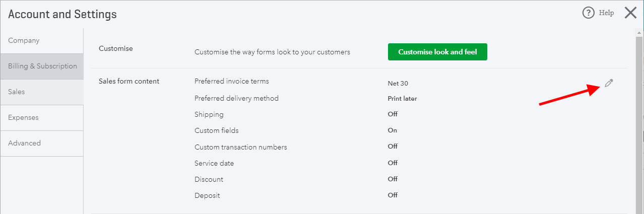Screen dimensions: 644x214
Task: Click the pencil edit icon for Sales form content
Action: point(609,83)
